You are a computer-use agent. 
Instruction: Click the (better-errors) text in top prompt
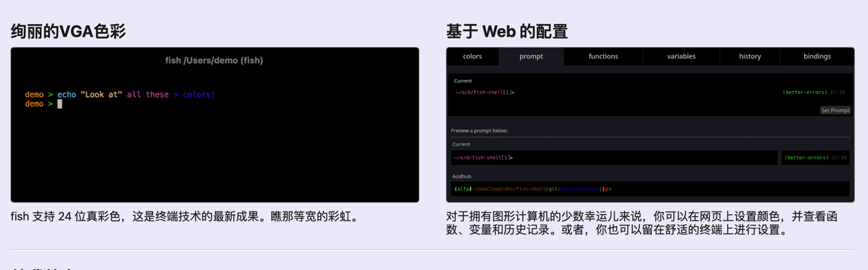805,92
